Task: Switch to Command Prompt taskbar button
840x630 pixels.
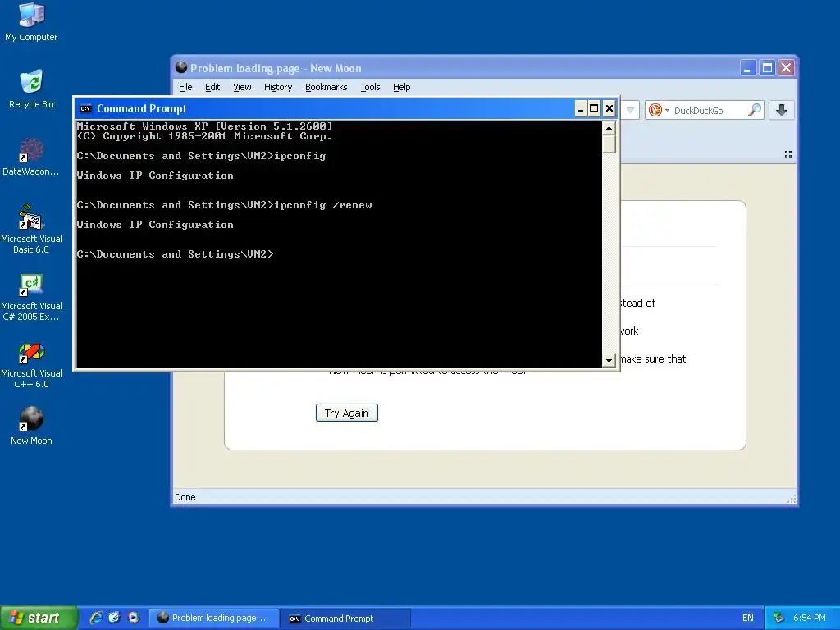Action: point(346,619)
